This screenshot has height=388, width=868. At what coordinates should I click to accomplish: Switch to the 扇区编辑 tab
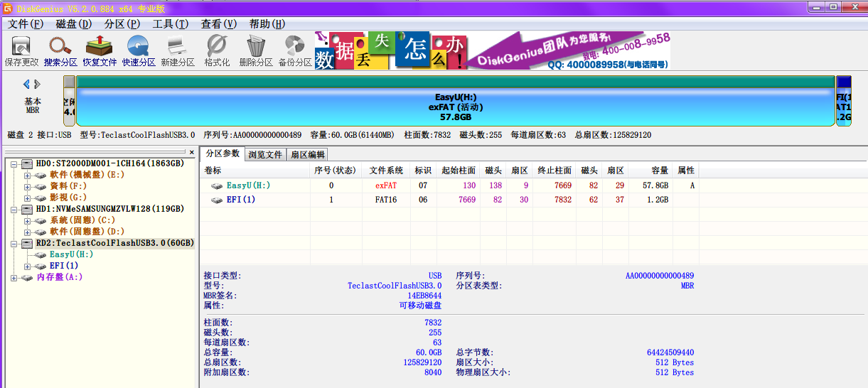tap(308, 154)
